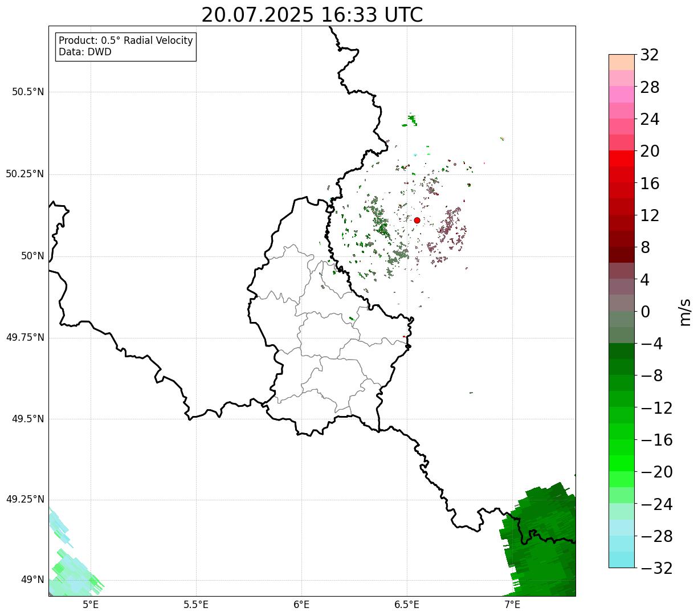Image resolution: width=698 pixels, height=616 pixels.
Task: Click the 49.25°N latitude label
Action: (25, 499)
